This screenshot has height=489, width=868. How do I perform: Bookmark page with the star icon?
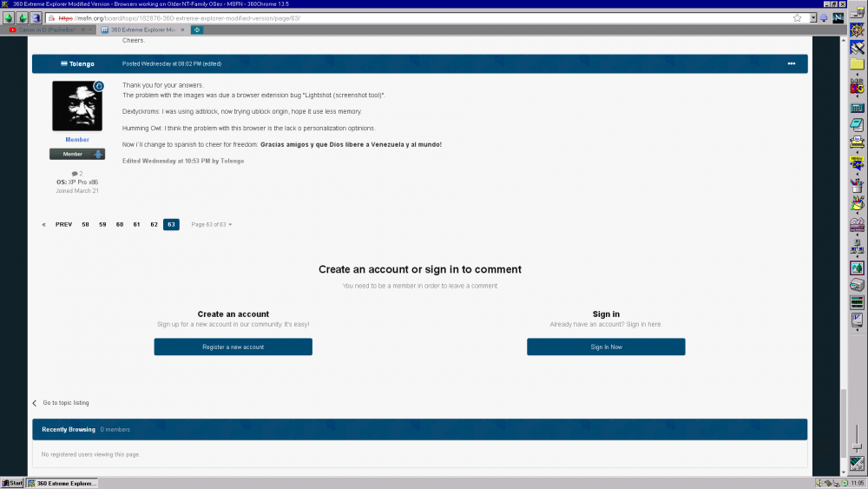pos(797,18)
